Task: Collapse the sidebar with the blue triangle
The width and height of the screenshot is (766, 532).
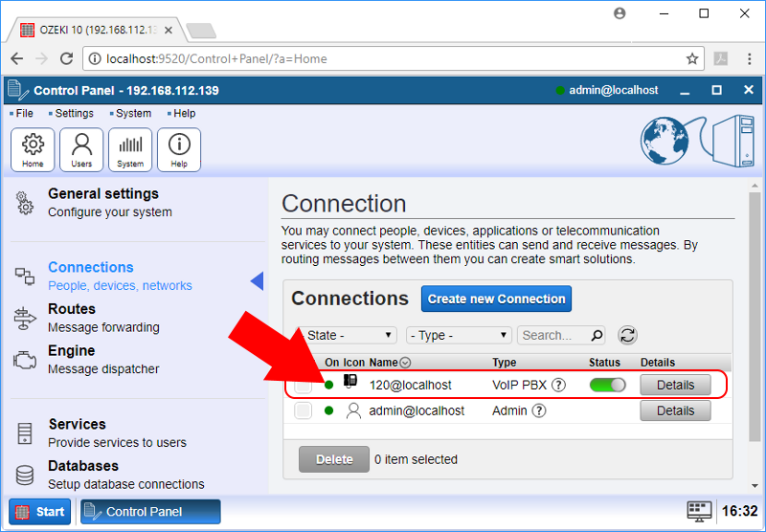Action: [257, 281]
